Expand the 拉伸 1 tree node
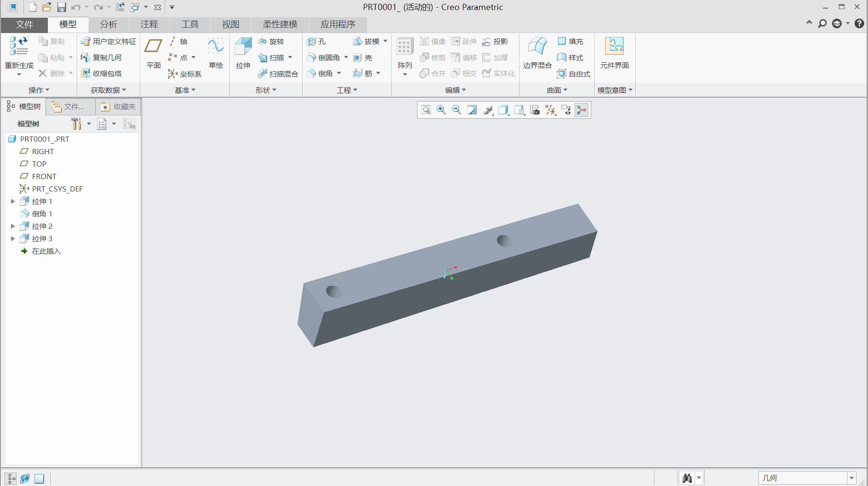The height and width of the screenshot is (486, 868). 13,202
